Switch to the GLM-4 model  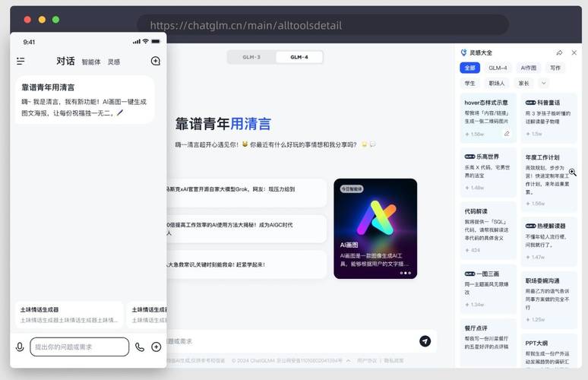(299, 58)
